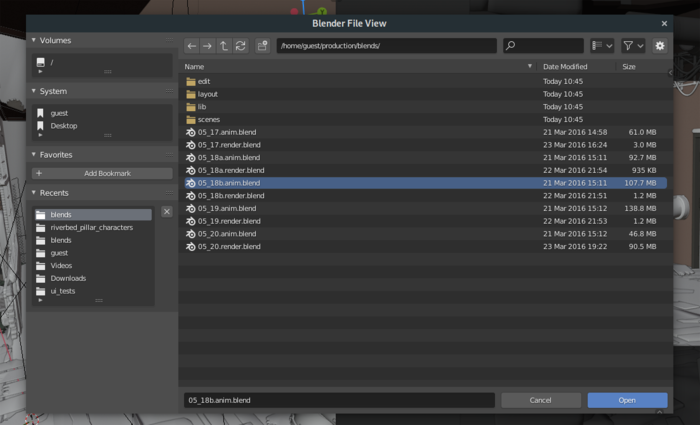The height and width of the screenshot is (425, 700).
Task: Click the plus icon in Add Bookmark
Action: [x=39, y=173]
